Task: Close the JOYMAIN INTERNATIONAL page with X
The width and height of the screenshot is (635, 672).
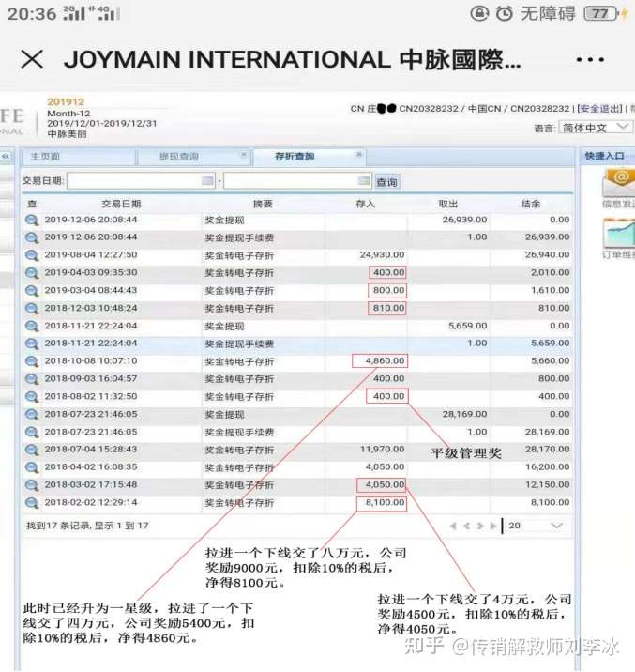Action: tap(32, 59)
